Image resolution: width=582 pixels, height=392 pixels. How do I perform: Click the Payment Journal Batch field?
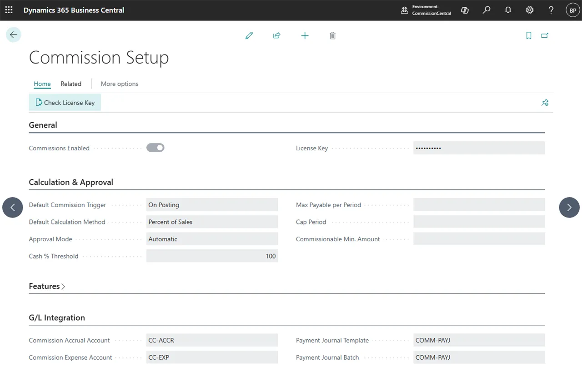[x=479, y=357]
